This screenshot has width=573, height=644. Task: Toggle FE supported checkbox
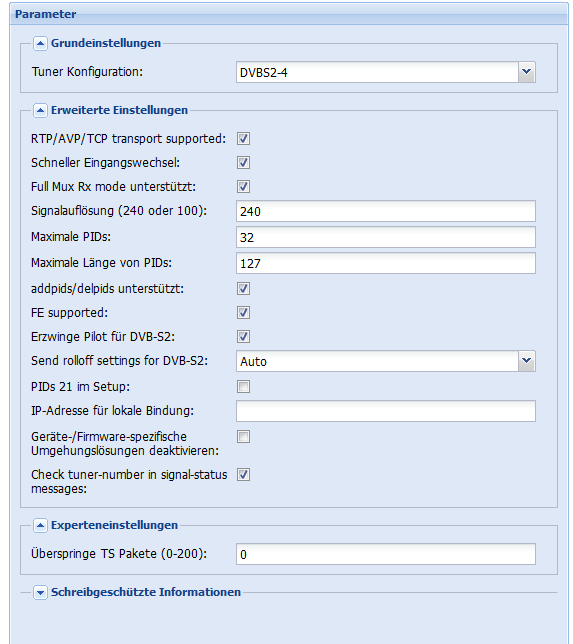243,313
